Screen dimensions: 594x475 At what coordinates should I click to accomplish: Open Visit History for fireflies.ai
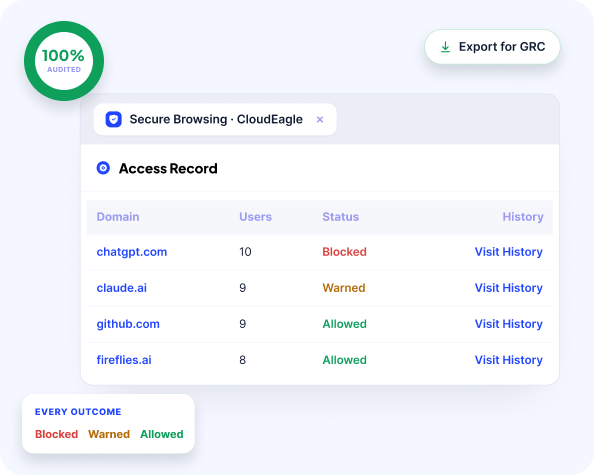pyautogui.click(x=509, y=360)
